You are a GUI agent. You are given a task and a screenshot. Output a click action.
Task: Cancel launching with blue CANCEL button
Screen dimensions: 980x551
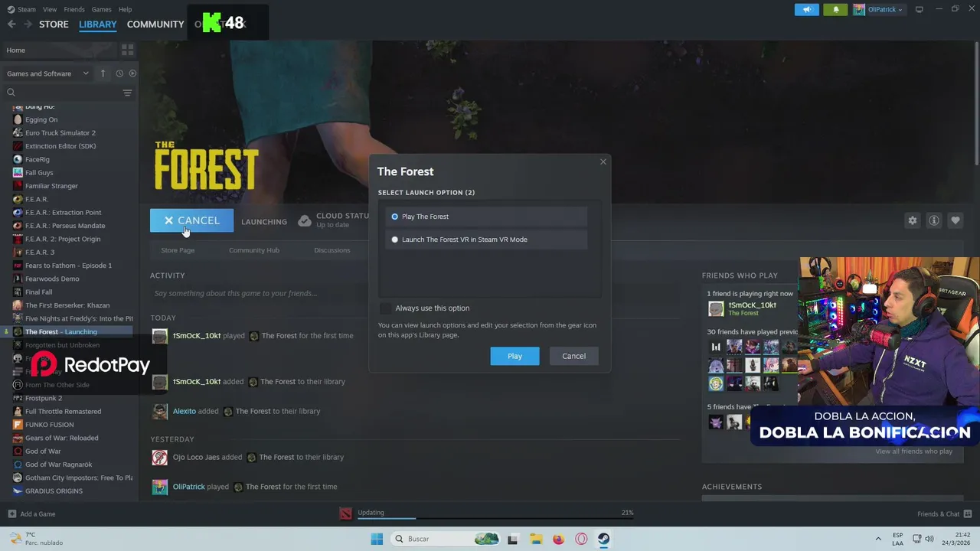(x=191, y=220)
